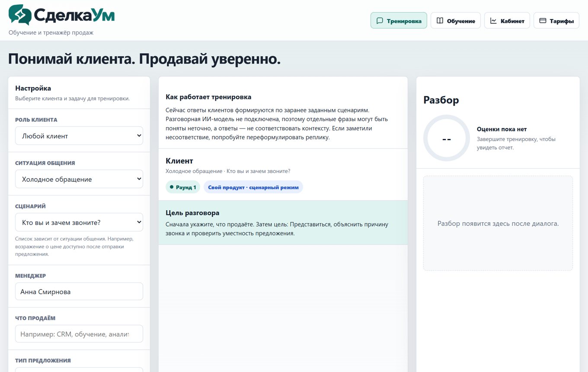The height and width of the screenshot is (372, 588).
Task: Expand the Ситуация общения dropdown
Action: [x=79, y=179]
